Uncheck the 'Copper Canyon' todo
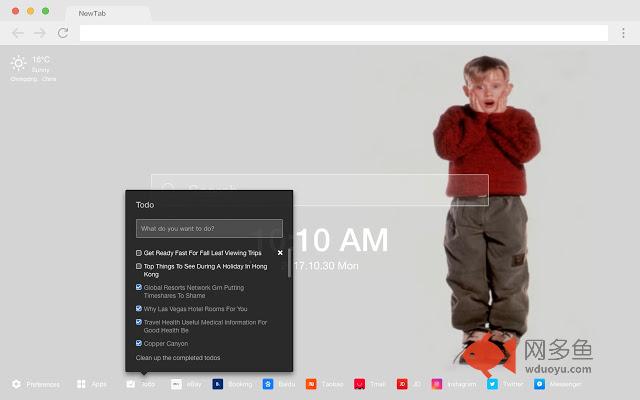Screen dimensions: 640x400 coord(139,343)
